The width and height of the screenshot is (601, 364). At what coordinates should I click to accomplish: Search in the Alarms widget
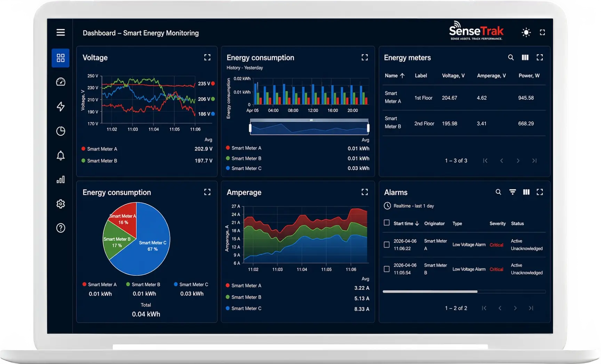point(498,192)
